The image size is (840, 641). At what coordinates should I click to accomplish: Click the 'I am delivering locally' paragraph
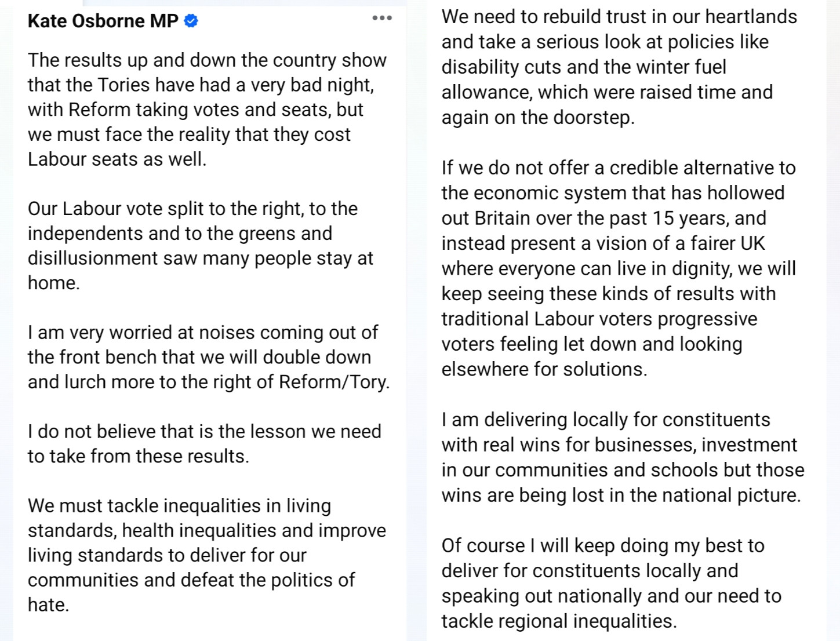coord(623,457)
